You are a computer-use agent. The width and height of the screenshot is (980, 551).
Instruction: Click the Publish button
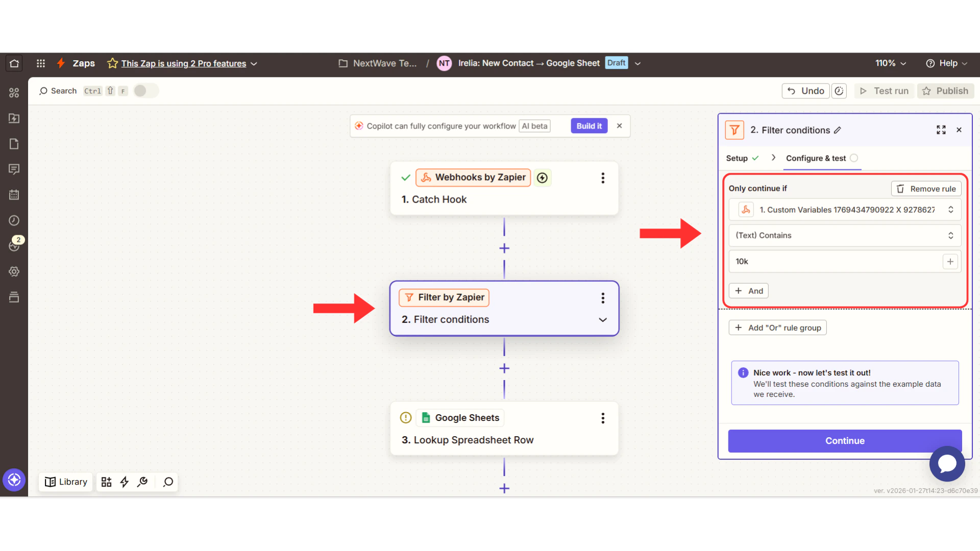[945, 90]
